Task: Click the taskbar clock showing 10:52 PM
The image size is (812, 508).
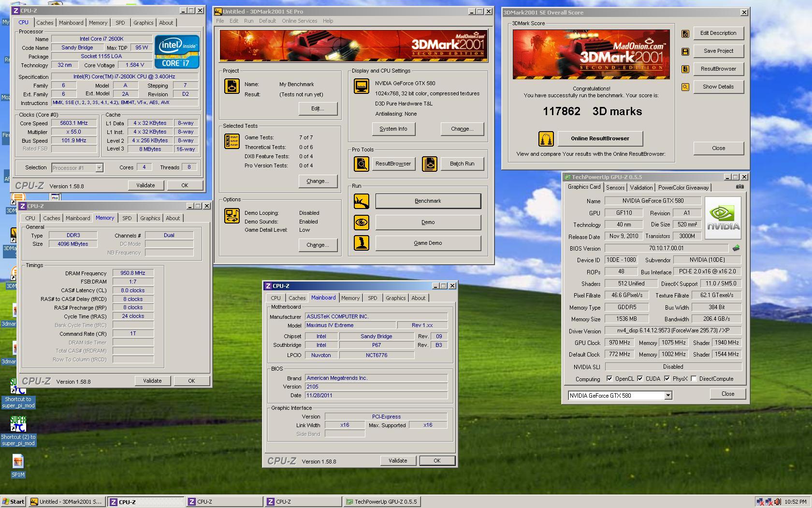Action: pyautogui.click(x=795, y=502)
